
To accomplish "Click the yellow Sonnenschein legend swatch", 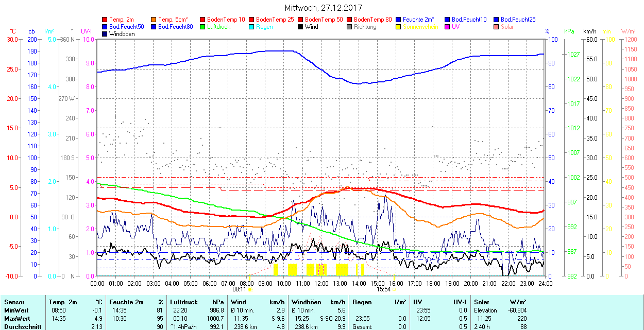I will coord(399,27).
